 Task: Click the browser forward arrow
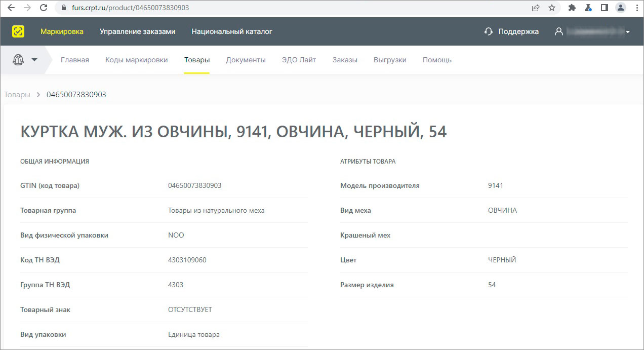point(27,8)
